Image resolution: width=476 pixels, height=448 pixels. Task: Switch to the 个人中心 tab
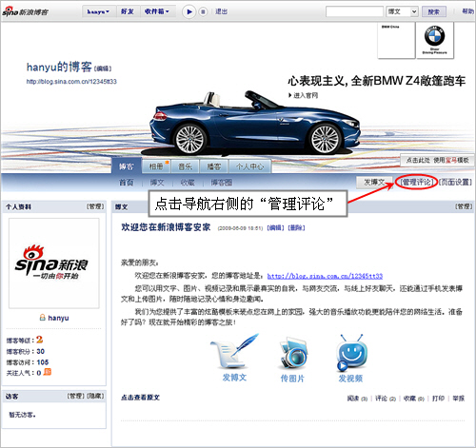click(250, 166)
